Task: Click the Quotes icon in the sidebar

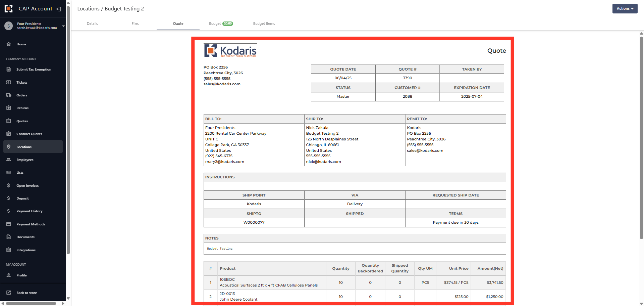Action: [9, 121]
